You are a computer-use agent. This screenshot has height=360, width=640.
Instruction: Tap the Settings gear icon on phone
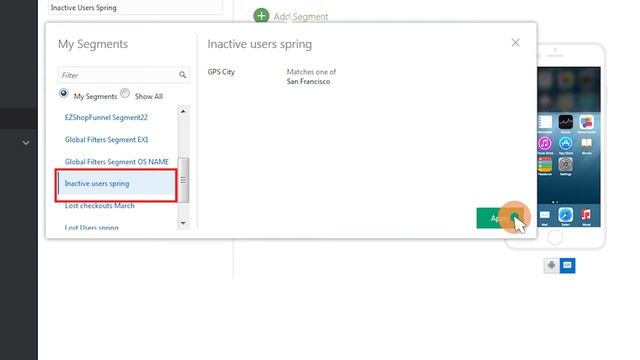tap(566, 164)
